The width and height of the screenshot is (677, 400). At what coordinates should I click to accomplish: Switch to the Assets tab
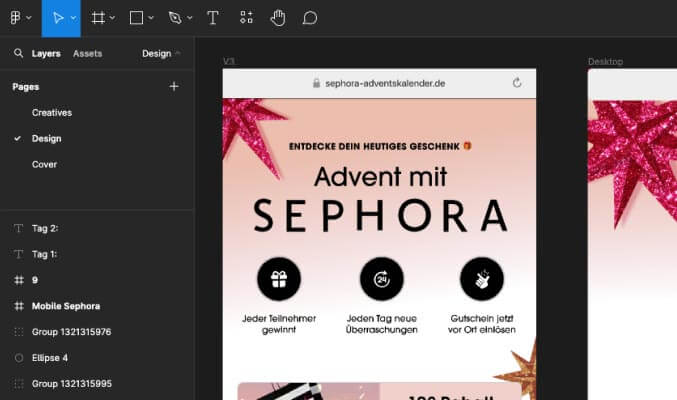pos(87,54)
